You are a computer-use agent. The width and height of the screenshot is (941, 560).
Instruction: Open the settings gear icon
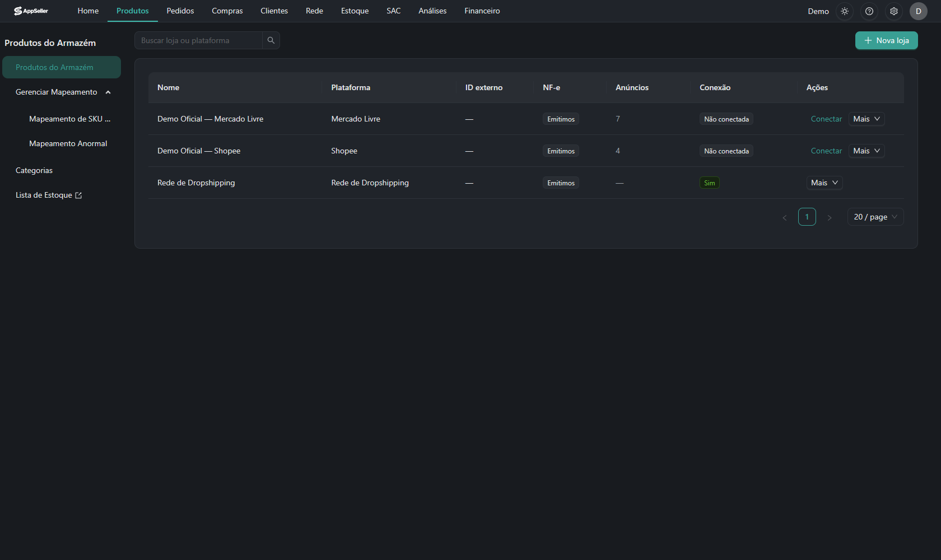pyautogui.click(x=894, y=11)
